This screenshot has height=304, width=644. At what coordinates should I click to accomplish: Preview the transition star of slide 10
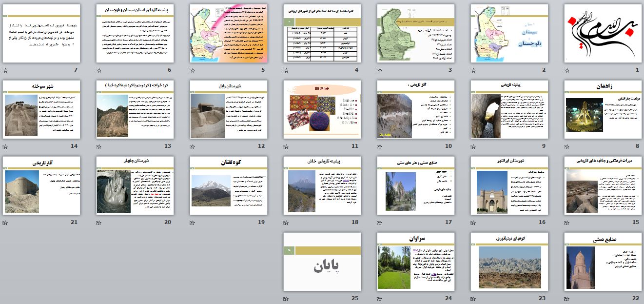[379, 147]
